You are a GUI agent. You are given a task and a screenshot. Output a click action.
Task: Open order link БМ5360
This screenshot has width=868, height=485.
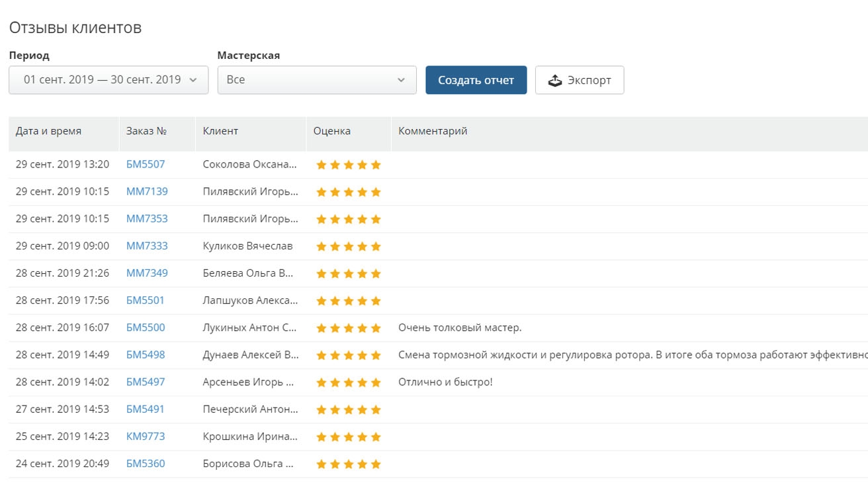point(146,463)
